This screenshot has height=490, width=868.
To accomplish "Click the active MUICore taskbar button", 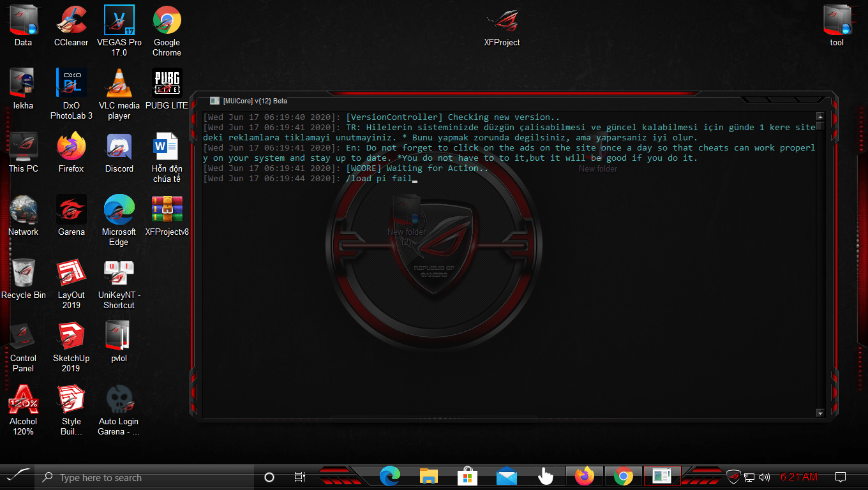I will click(x=662, y=477).
